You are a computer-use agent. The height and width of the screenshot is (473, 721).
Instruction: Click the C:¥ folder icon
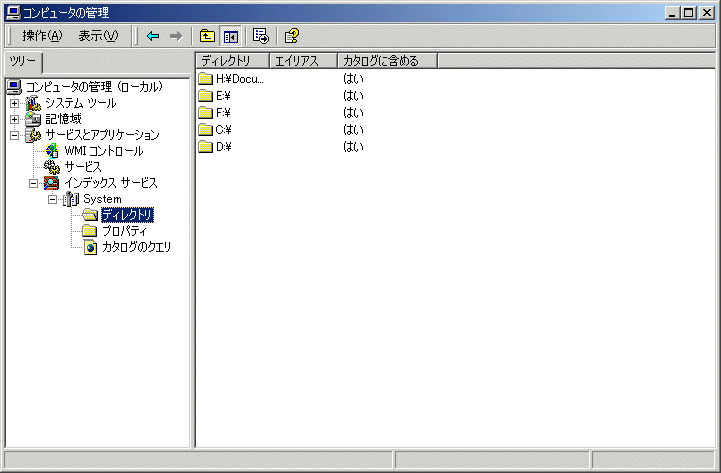[205, 130]
